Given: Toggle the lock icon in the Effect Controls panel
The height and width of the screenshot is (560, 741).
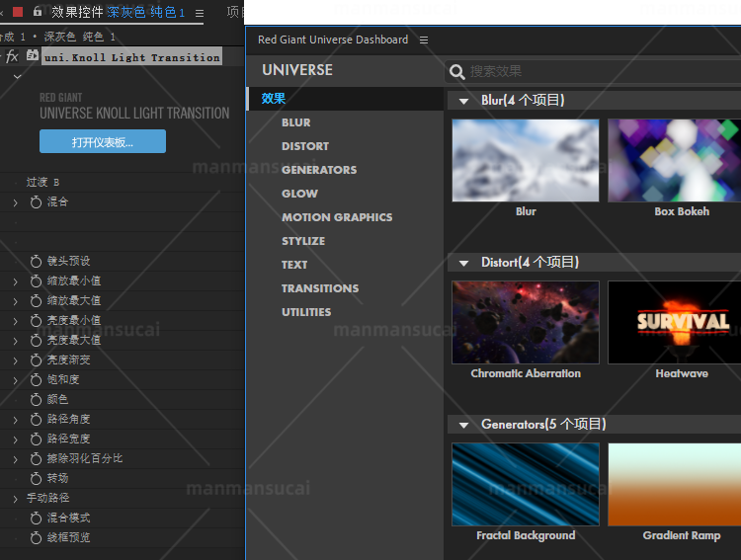Looking at the screenshot, I should pyautogui.click(x=38, y=11).
